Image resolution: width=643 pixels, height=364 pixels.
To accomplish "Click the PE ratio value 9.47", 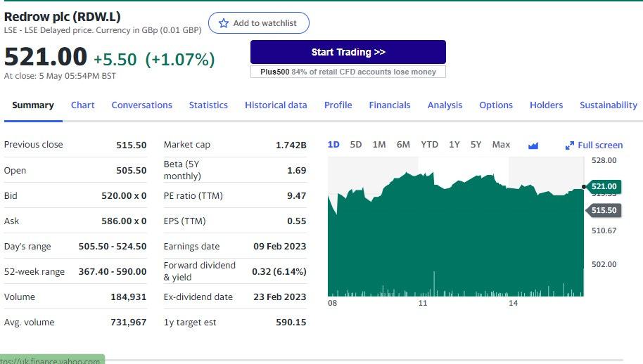I will tap(296, 196).
